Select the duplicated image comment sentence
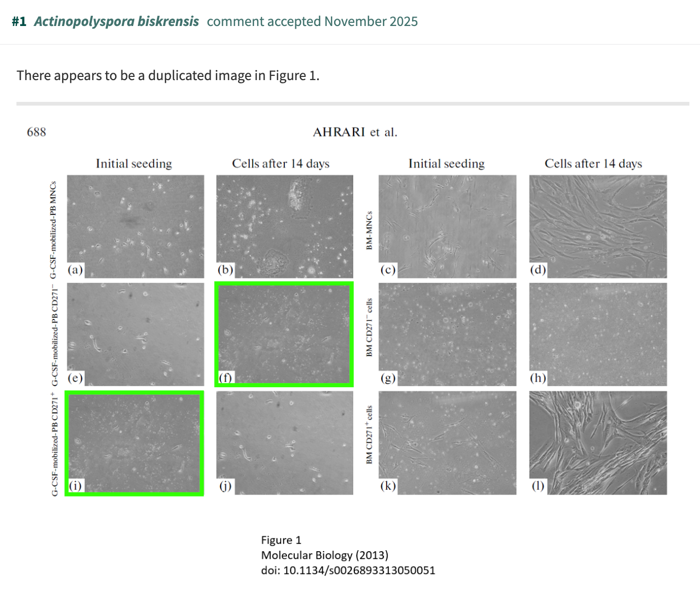 tap(168, 75)
